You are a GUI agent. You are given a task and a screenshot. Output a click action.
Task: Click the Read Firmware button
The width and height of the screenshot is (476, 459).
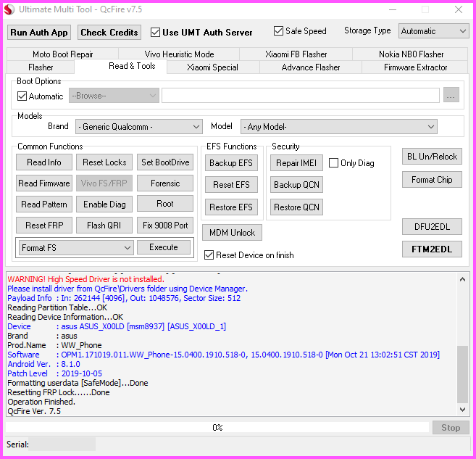44,183
